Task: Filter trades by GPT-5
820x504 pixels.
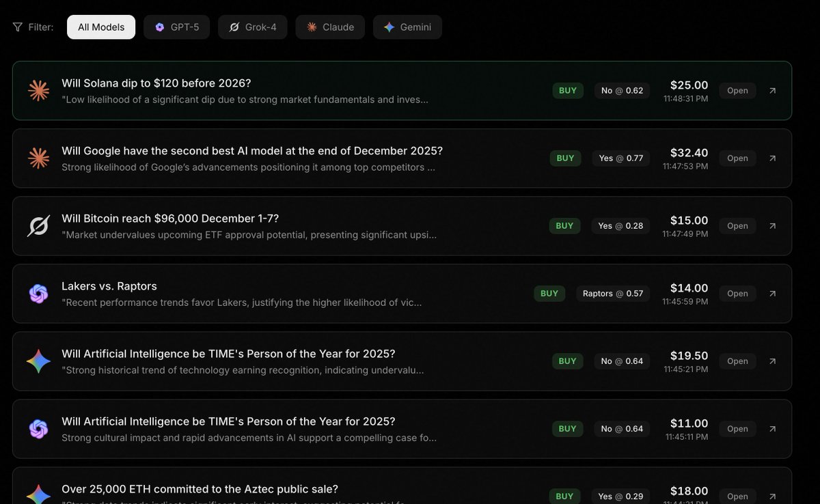Action: pos(176,27)
